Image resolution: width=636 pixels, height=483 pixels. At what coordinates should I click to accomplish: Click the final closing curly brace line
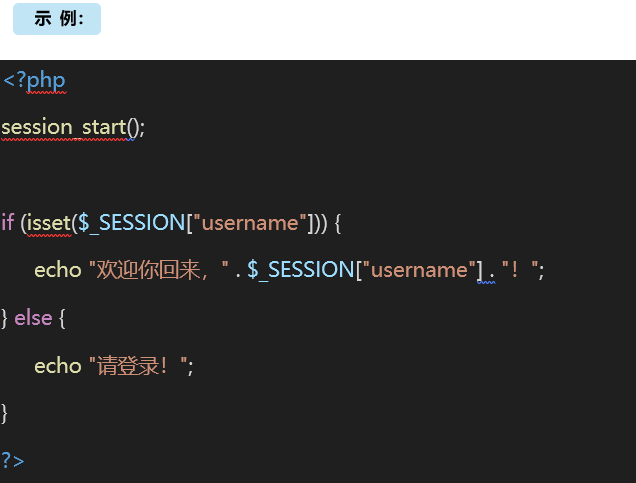coord(4,413)
